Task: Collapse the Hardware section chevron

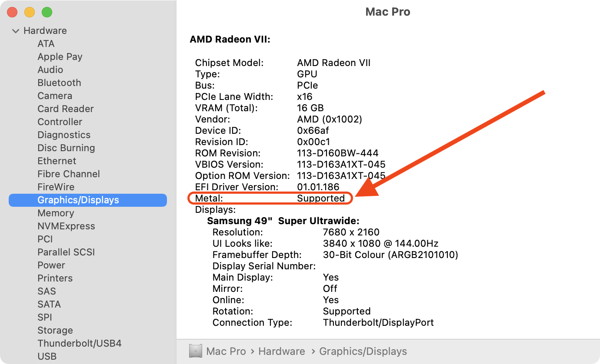Action: coord(16,31)
